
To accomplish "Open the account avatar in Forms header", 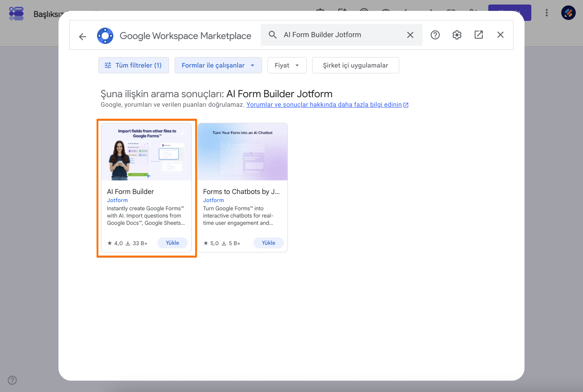I will (x=568, y=13).
